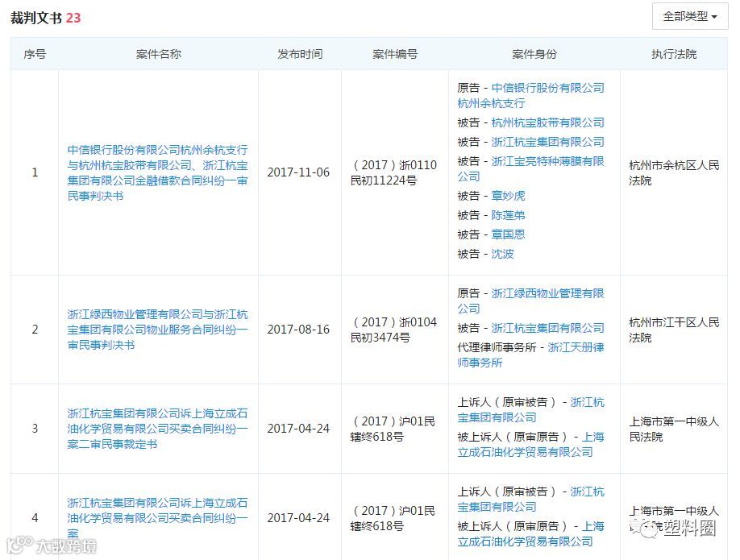Click plaintiff link 浙江绿西物业管理有限公司 in row 2
740x560 pixels.
531,301
